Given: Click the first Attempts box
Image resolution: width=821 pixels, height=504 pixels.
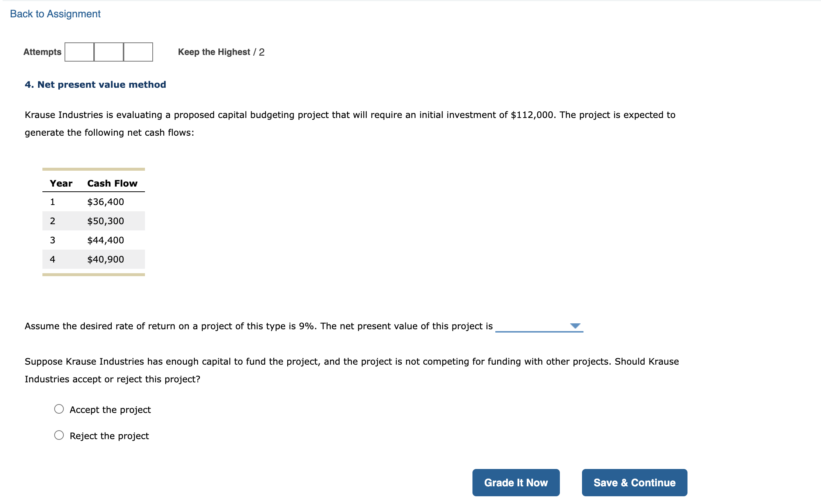Looking at the screenshot, I should tap(79, 52).
